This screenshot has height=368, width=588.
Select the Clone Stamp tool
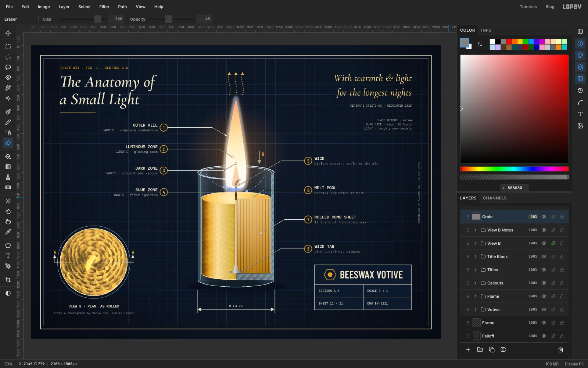[8, 177]
